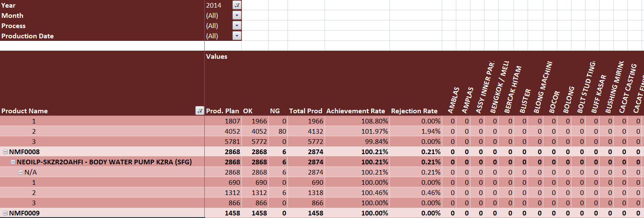Open the Product Name filter button

(x=199, y=111)
